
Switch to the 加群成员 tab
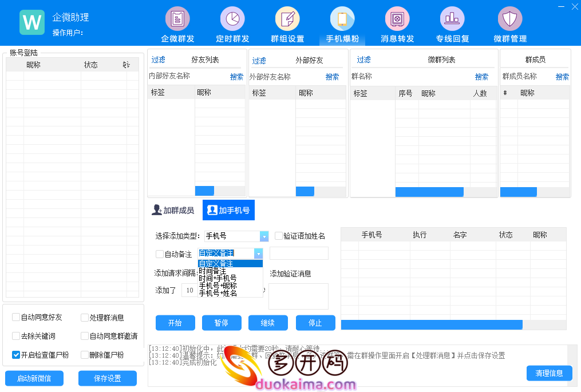(173, 211)
